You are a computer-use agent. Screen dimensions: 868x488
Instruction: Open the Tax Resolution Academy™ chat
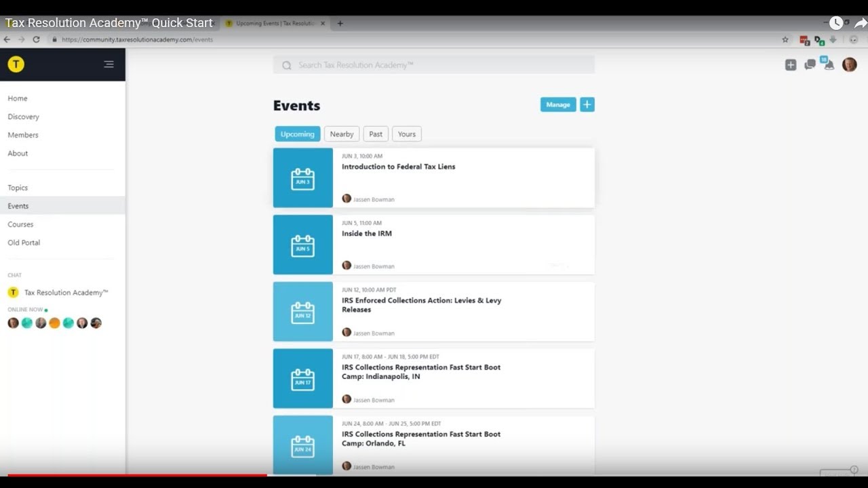(66, 293)
